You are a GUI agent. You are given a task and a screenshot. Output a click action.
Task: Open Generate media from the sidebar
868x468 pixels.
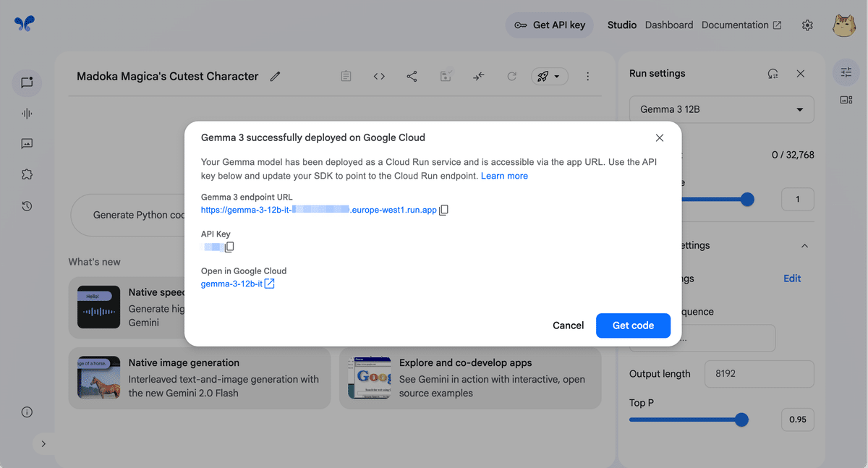[x=27, y=143]
